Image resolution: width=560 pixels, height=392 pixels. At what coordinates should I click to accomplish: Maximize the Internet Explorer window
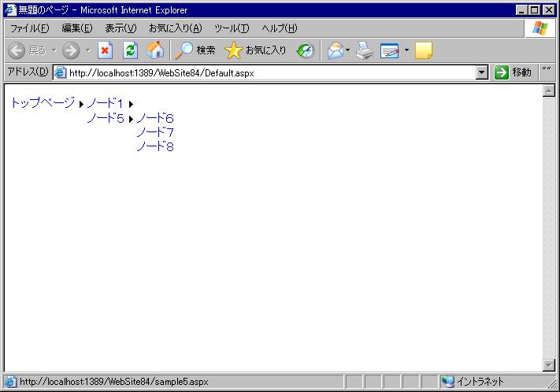[x=534, y=10]
